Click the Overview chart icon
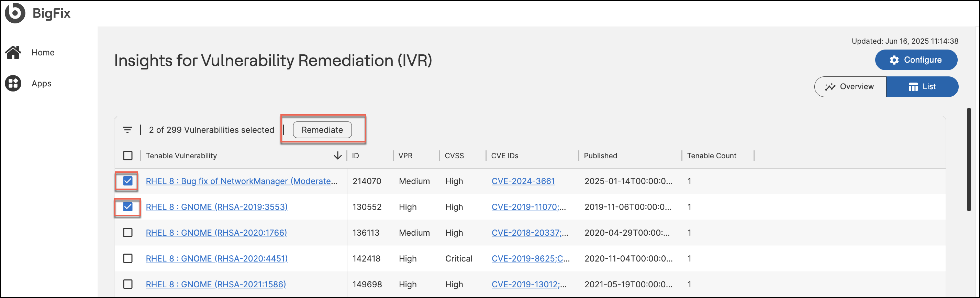 (x=830, y=87)
